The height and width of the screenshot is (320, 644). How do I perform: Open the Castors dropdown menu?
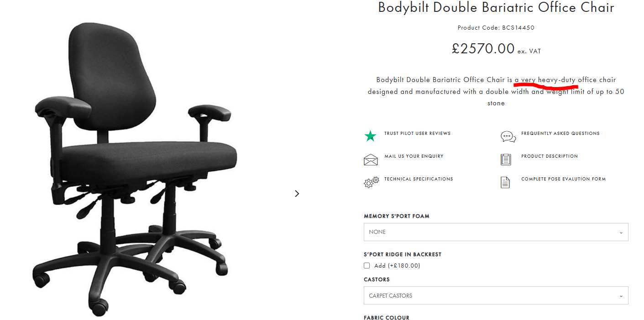tap(496, 295)
